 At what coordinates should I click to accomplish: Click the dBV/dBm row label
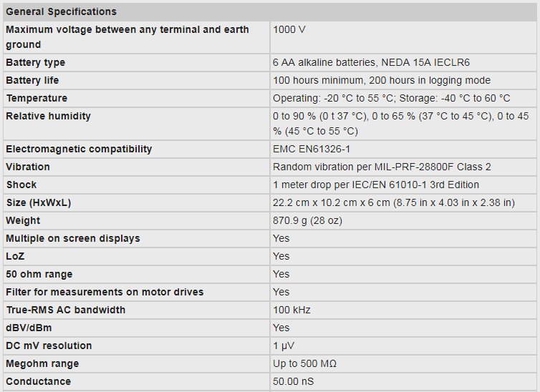[x=29, y=328]
